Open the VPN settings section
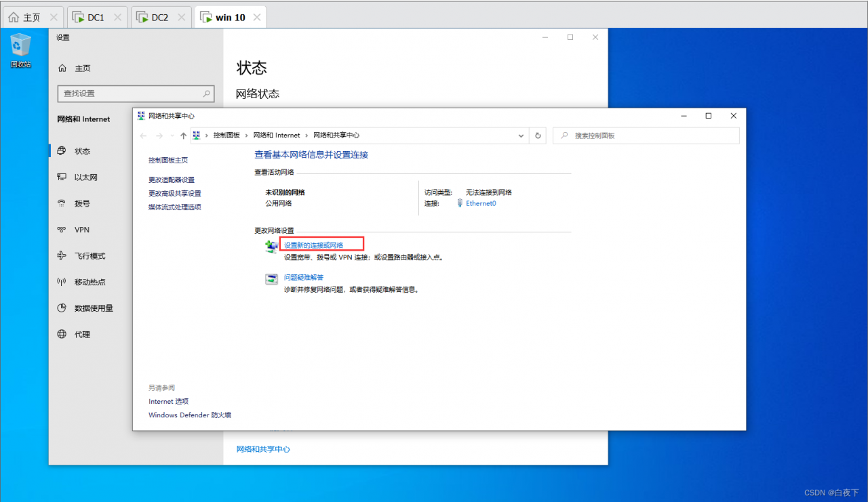This screenshot has height=502, width=868. click(x=81, y=229)
